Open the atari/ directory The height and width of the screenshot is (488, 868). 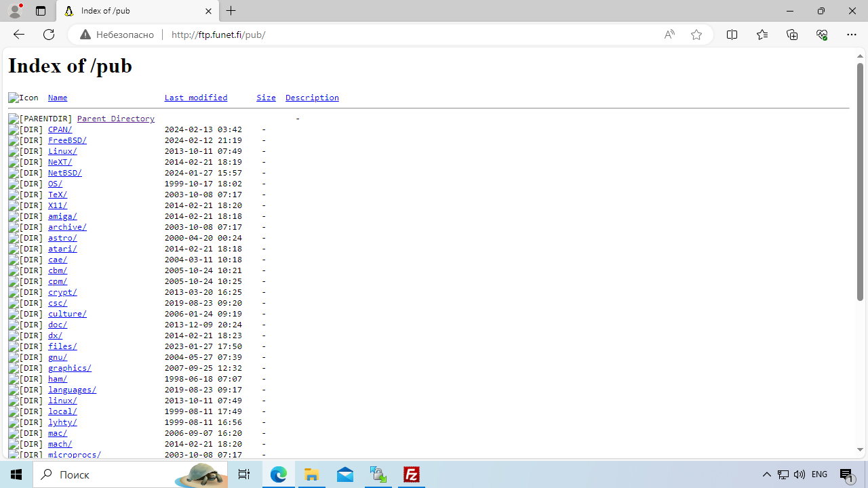(62, 249)
